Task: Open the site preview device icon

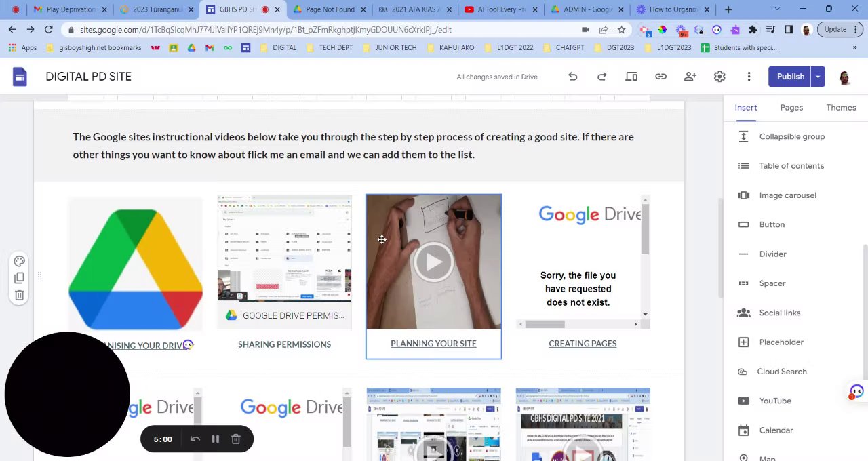Action: coord(631,77)
